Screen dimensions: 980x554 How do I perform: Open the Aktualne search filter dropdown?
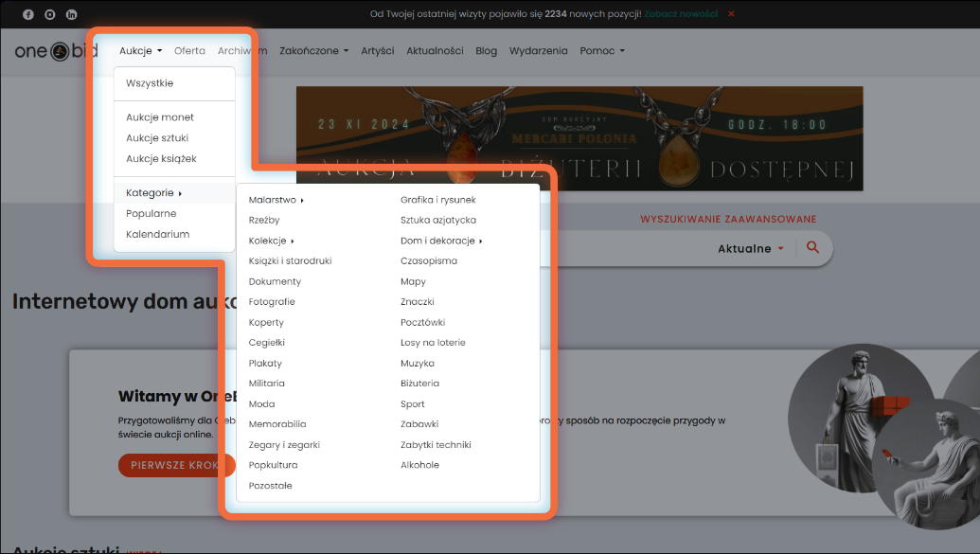pos(751,248)
